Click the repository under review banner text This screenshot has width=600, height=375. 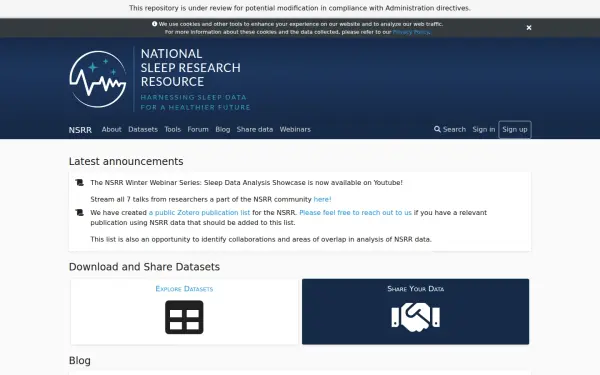[300, 8]
